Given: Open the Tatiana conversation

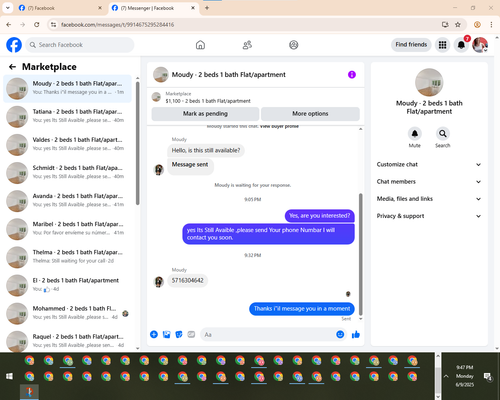Looking at the screenshot, I should coord(68,117).
